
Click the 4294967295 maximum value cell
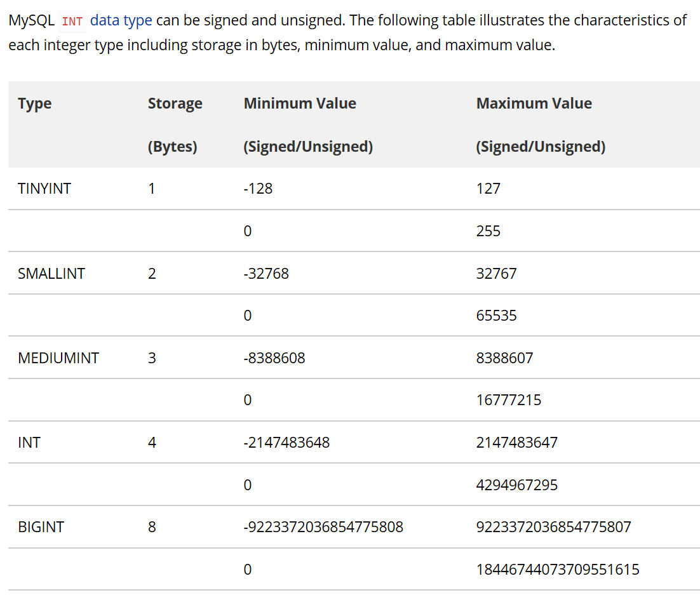[x=516, y=485]
